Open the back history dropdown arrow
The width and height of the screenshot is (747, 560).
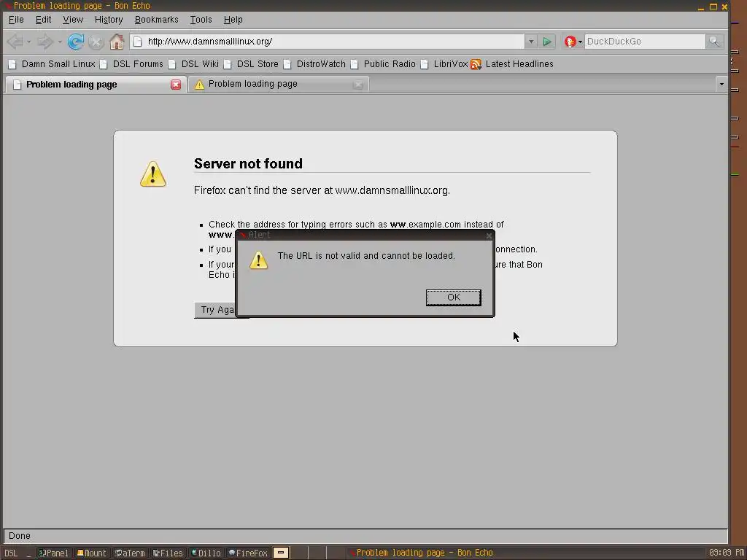tap(28, 42)
